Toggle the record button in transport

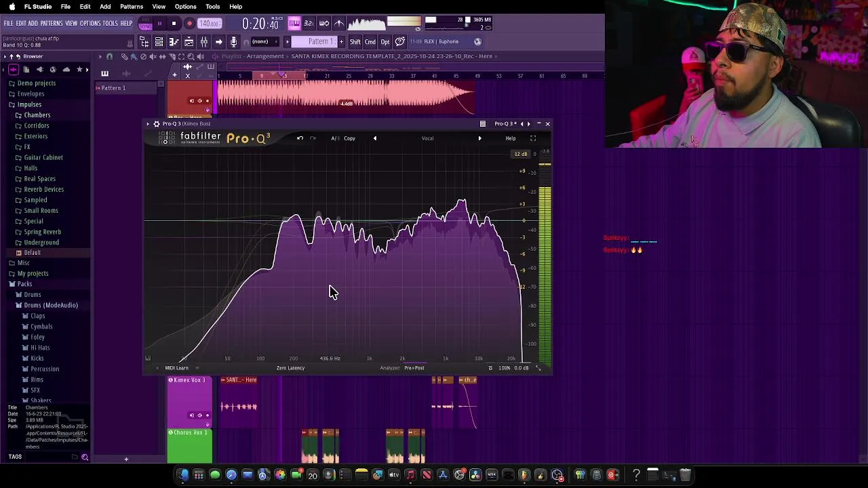(x=189, y=24)
